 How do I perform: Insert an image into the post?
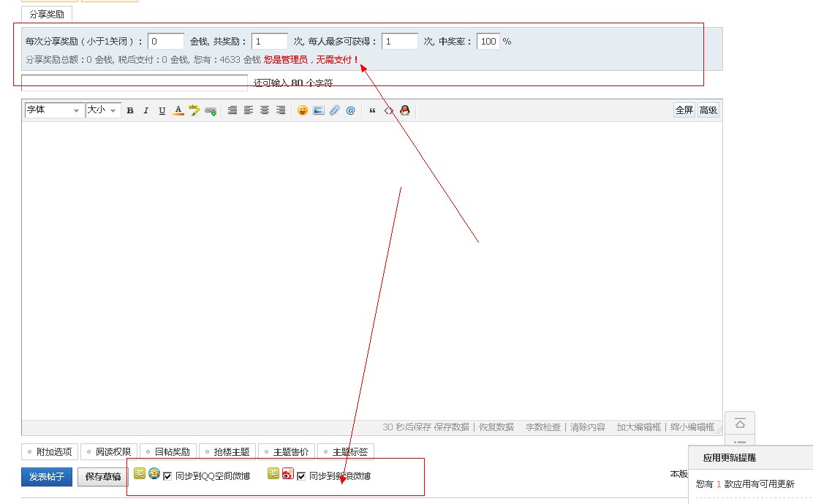pyautogui.click(x=318, y=110)
